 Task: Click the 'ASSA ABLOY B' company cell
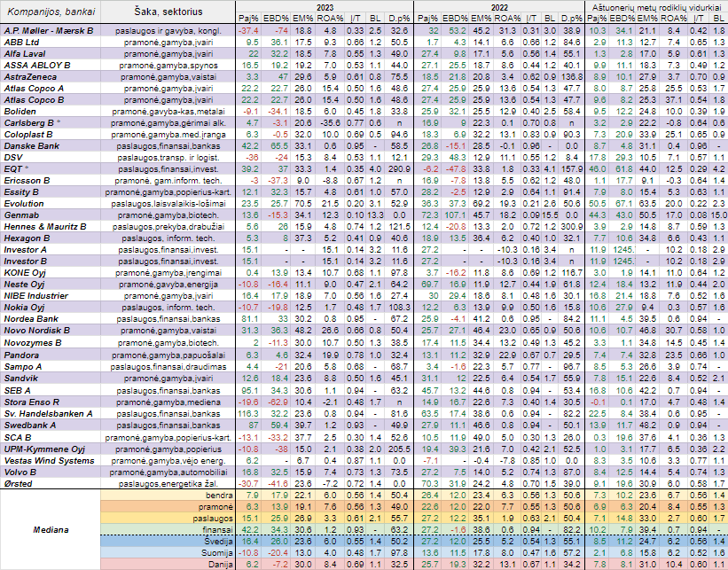51,66
